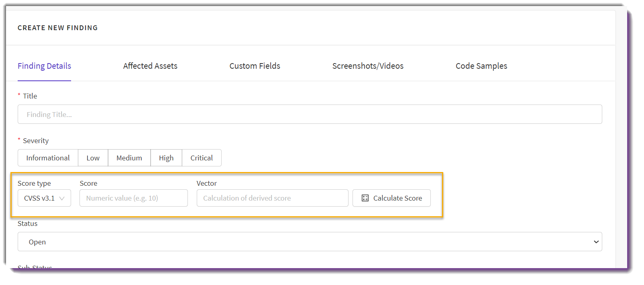View the Code Samples tab
The image size is (644, 285).
(481, 66)
